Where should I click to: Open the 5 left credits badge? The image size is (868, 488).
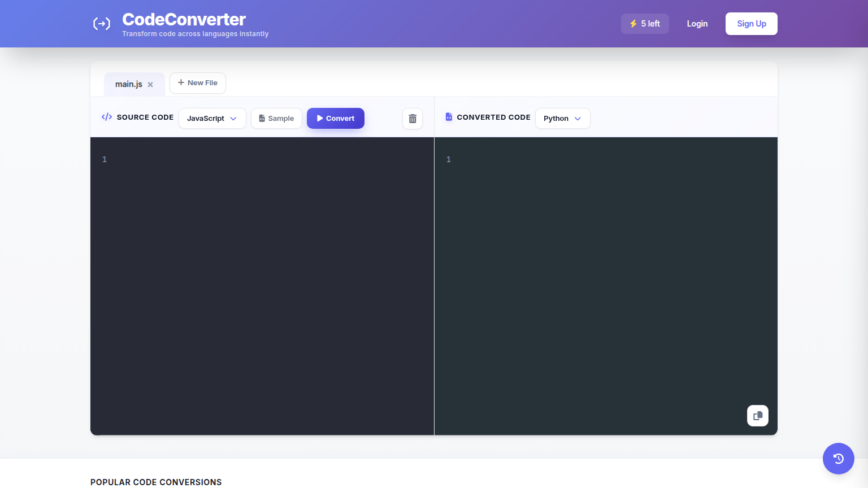(x=645, y=24)
